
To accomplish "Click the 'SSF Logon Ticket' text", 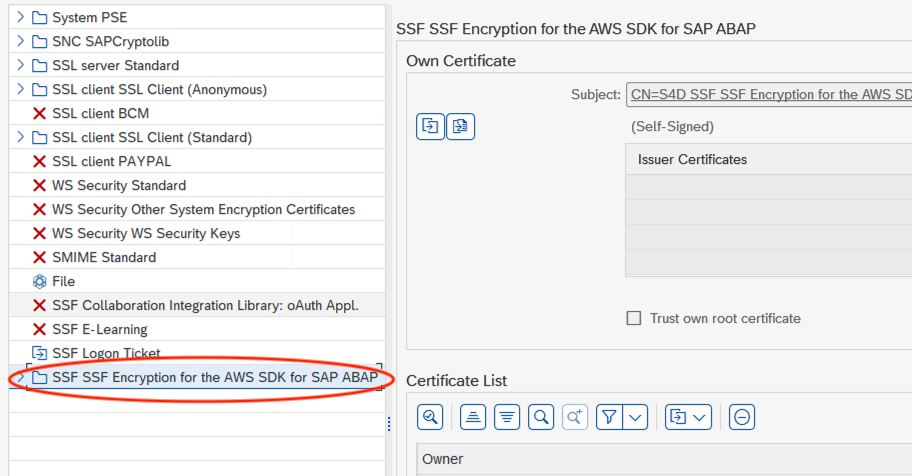I will point(106,353).
